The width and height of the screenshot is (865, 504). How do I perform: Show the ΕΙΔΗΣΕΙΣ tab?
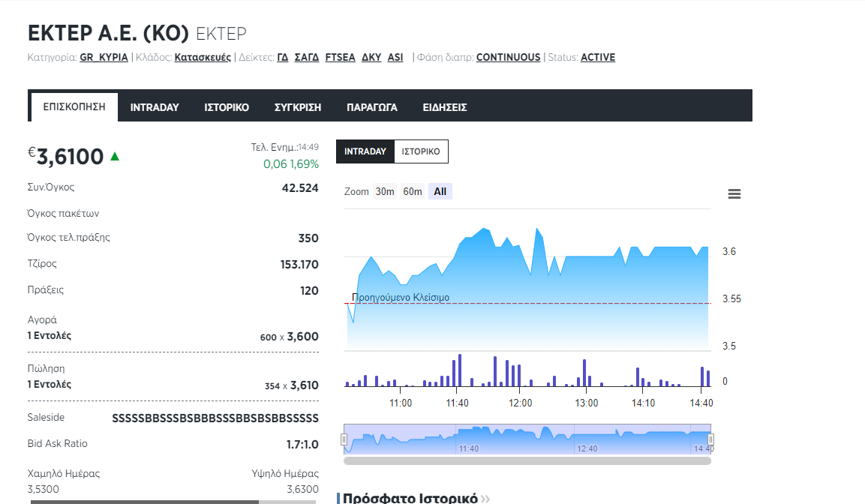coord(445,107)
